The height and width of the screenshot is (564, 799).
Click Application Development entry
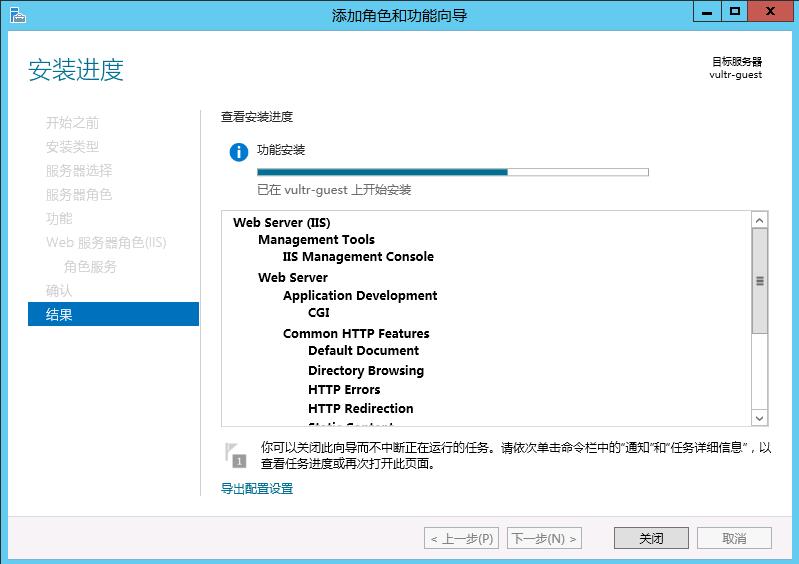360,296
